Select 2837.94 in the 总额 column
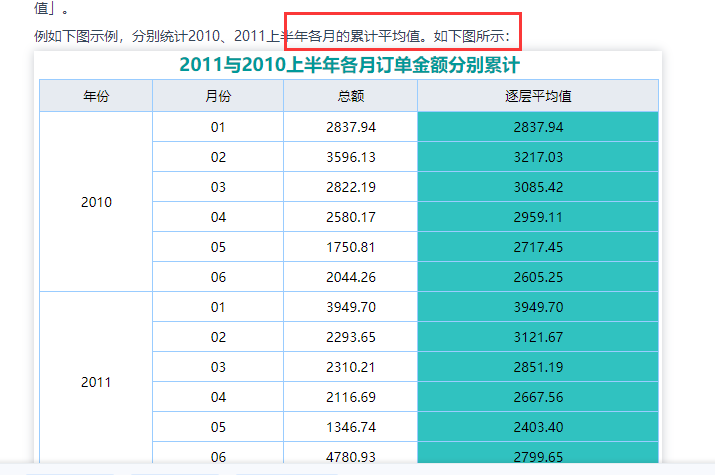The width and height of the screenshot is (715, 475). [x=351, y=127]
